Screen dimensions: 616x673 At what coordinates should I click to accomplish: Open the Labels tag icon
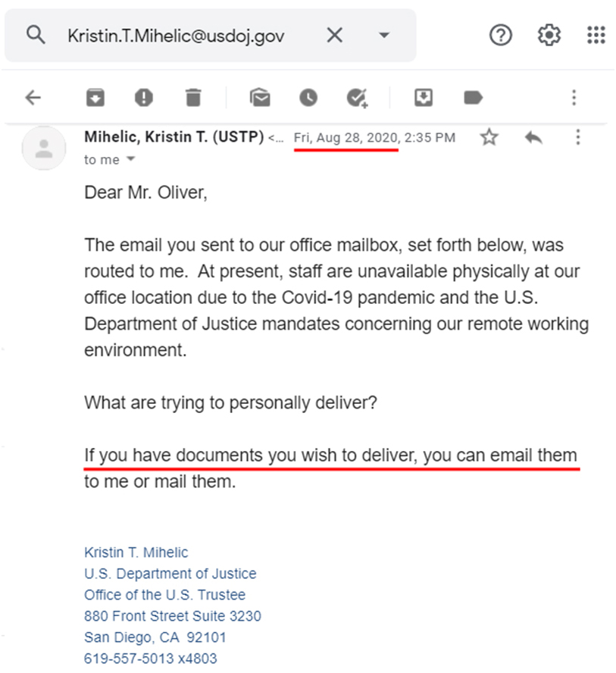(473, 98)
